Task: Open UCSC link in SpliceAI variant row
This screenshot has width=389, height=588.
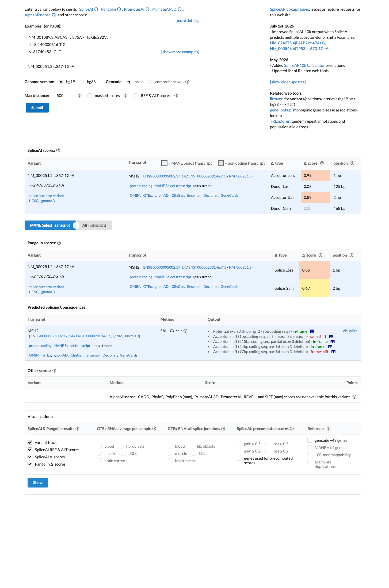Action: (x=34, y=201)
